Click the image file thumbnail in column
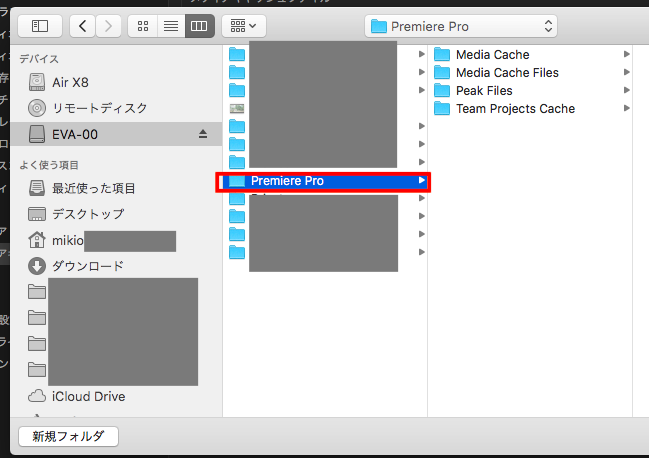This screenshot has width=649, height=458. [237, 108]
